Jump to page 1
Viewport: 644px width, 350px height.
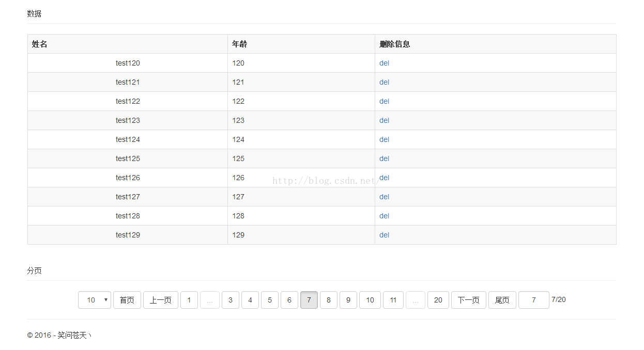(189, 300)
